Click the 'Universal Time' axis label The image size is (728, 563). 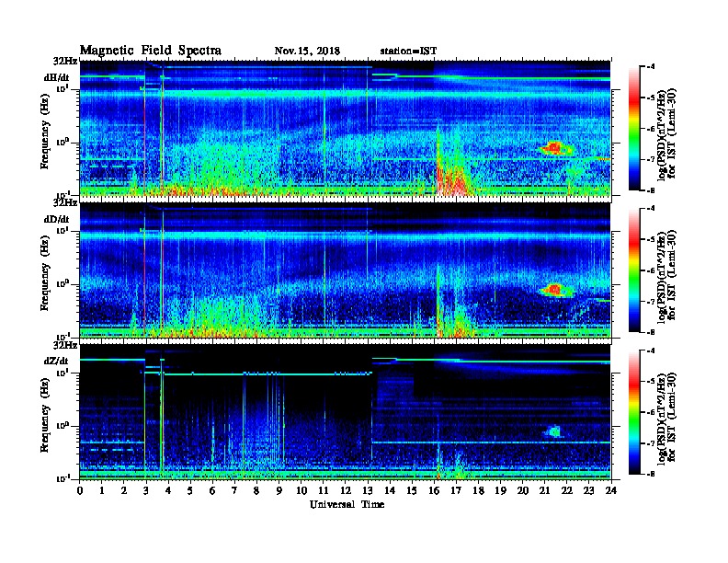pos(347,504)
